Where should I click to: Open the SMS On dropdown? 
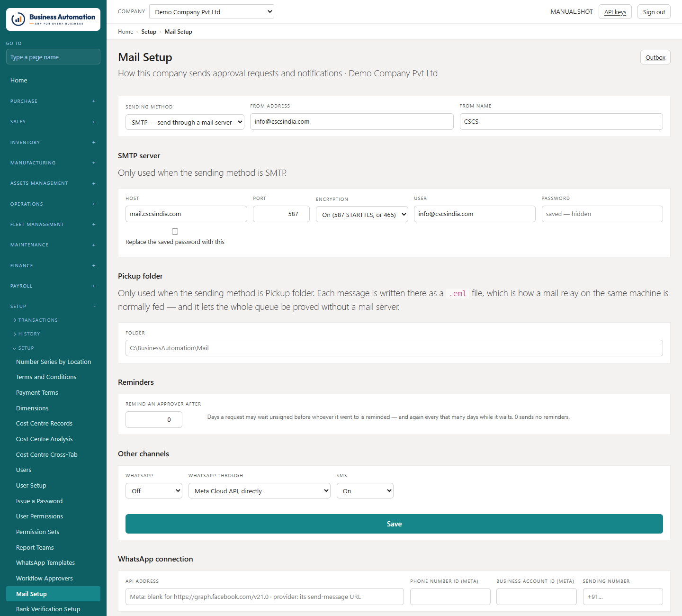coord(365,491)
